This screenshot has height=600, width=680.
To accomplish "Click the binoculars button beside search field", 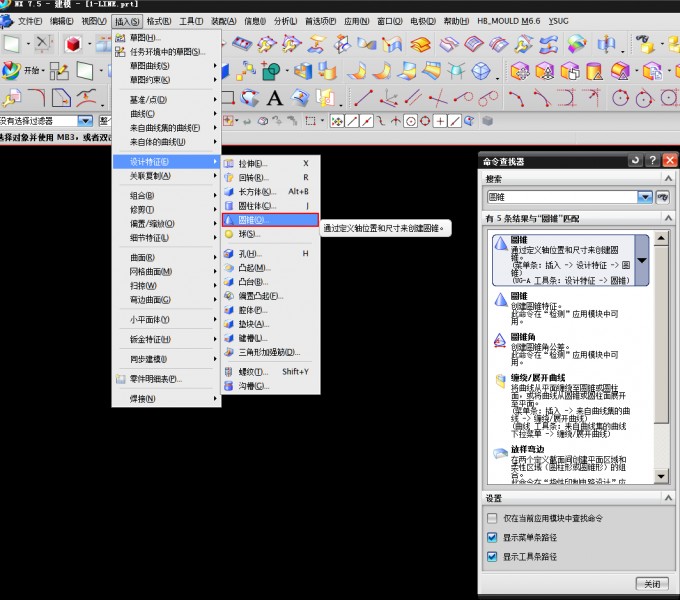I will pos(663,197).
